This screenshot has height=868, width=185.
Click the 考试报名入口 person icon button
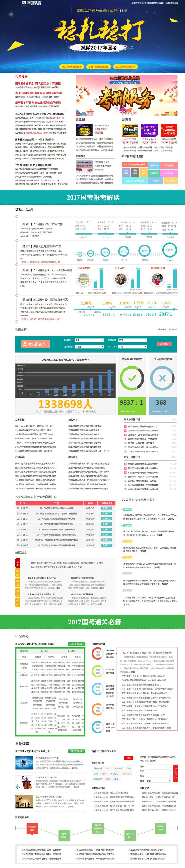(x=35, y=344)
